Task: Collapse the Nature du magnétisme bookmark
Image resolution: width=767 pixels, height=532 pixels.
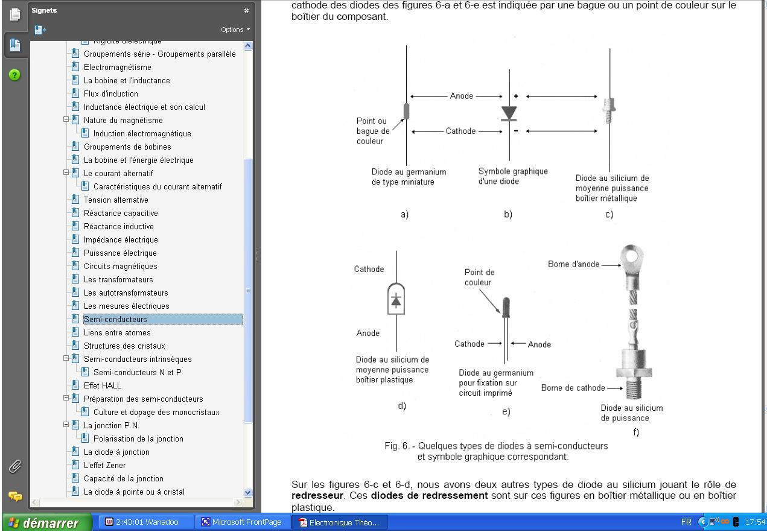Action: pyautogui.click(x=66, y=120)
